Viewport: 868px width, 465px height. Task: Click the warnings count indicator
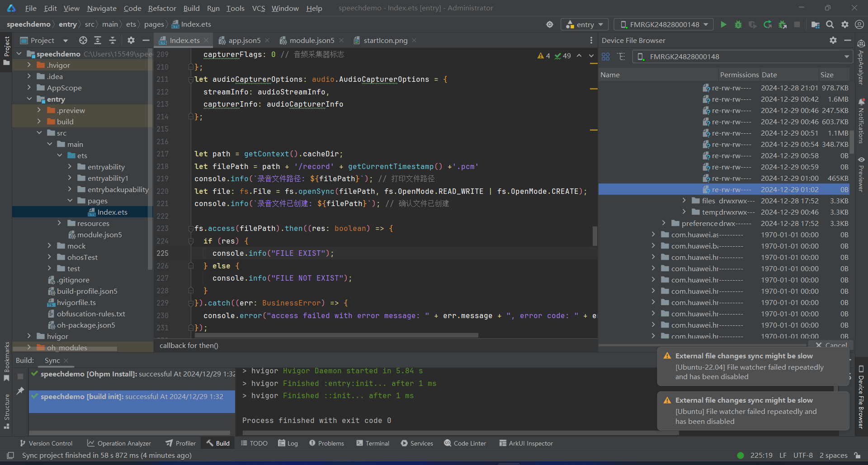544,56
